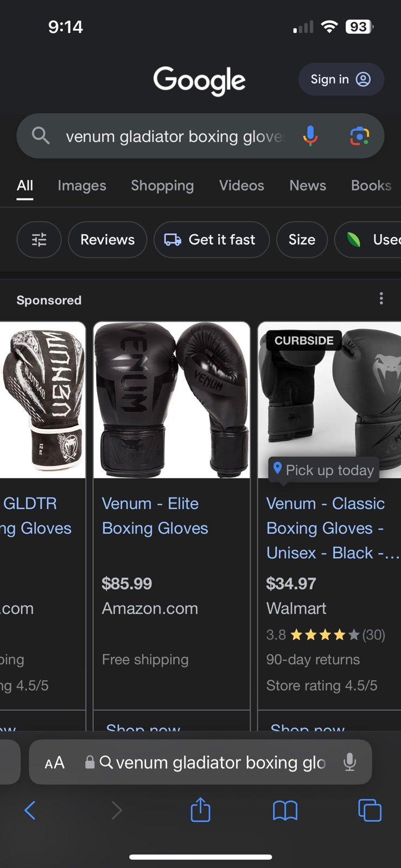401x868 pixels.
Task: Click the search magnifier icon
Action: point(41,136)
